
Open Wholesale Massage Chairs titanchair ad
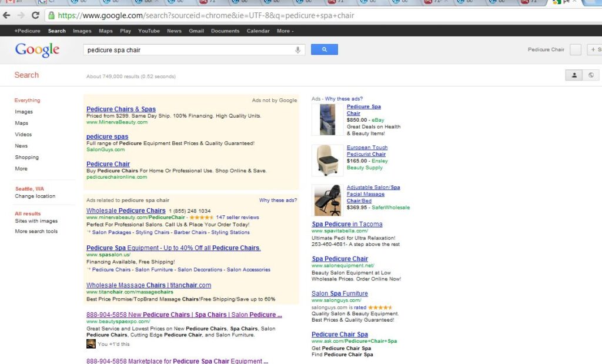(149, 285)
